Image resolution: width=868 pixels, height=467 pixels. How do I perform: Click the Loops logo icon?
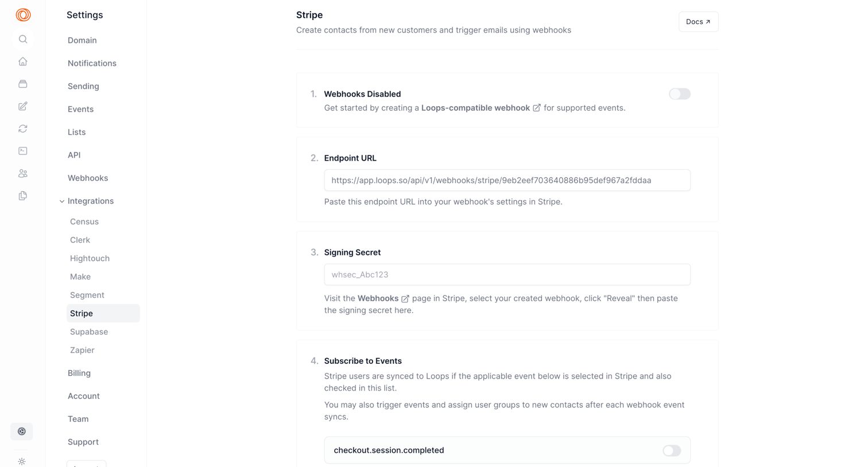click(23, 15)
